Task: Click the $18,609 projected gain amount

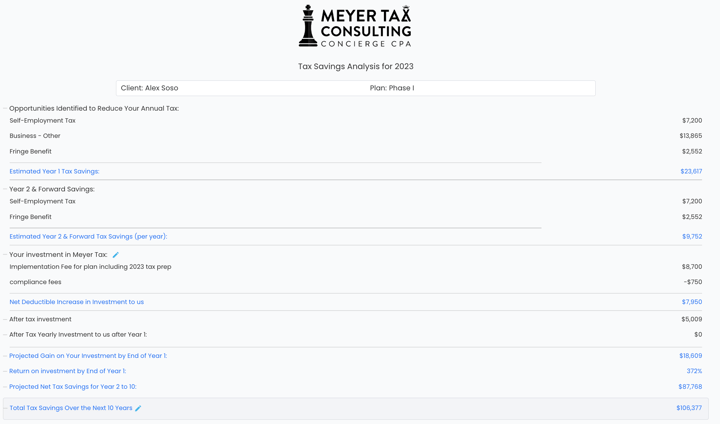Action: coord(691,356)
